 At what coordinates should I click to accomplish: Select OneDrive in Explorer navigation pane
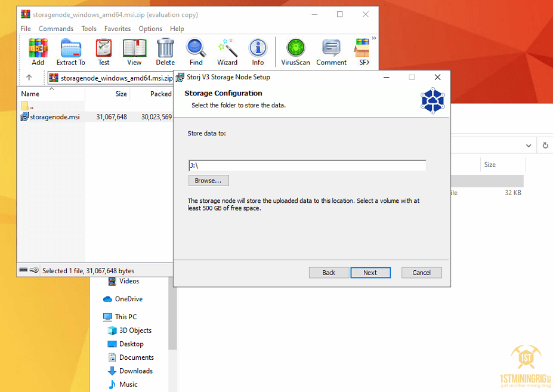click(123, 299)
